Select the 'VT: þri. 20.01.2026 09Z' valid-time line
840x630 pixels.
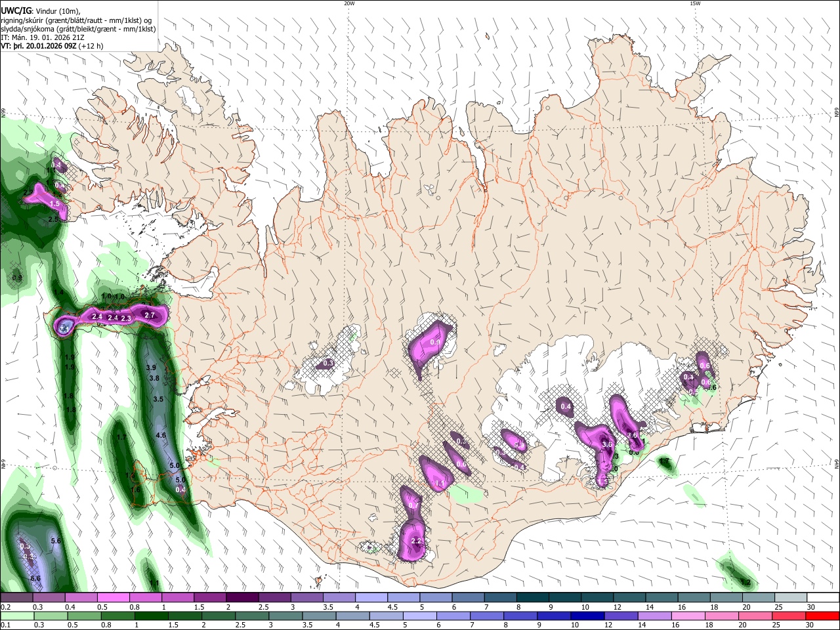40,46
